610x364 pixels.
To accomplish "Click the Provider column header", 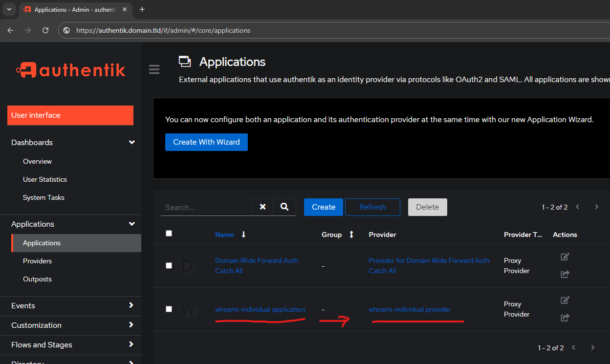I will tap(382, 235).
